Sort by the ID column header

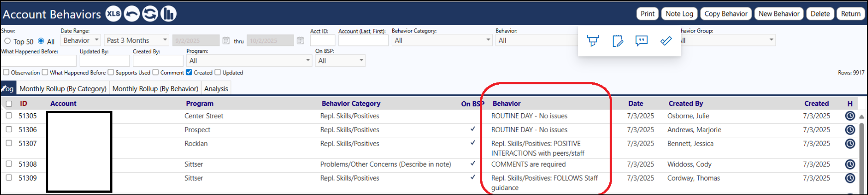pyautogui.click(x=23, y=104)
